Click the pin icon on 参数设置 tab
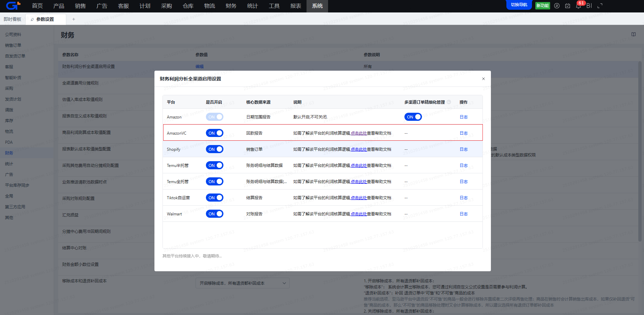This screenshot has height=315, width=644. pyautogui.click(x=32, y=20)
